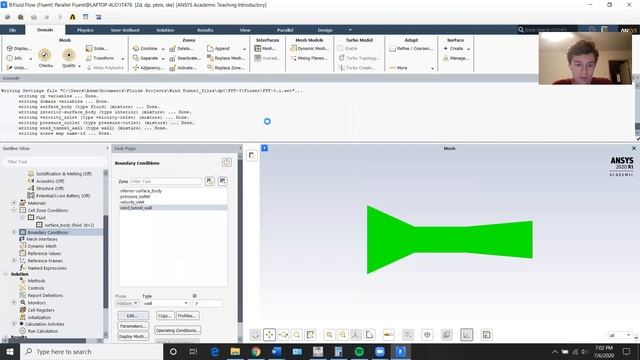Open the Units settings
Screen dimensions: 640x360
point(17,68)
